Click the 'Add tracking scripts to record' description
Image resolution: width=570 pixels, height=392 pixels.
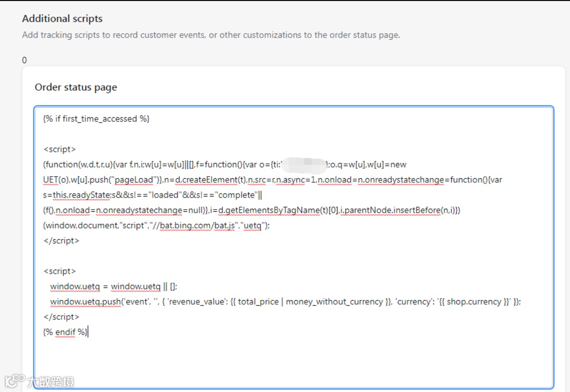pos(211,35)
